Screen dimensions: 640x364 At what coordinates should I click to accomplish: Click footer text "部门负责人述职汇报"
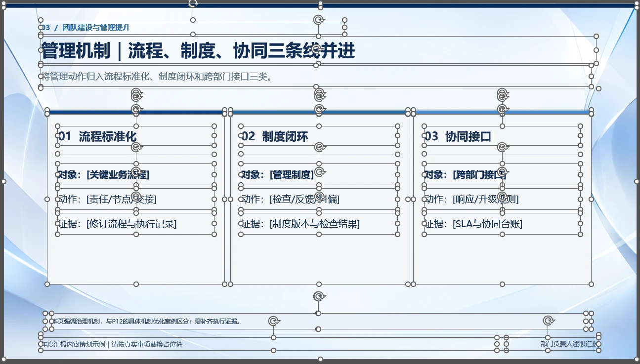(x=569, y=344)
